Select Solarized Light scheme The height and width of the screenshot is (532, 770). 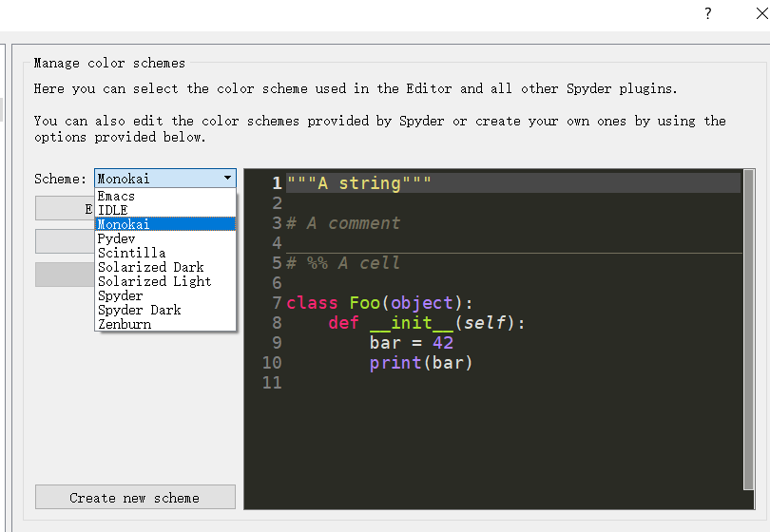pyautogui.click(x=165, y=281)
